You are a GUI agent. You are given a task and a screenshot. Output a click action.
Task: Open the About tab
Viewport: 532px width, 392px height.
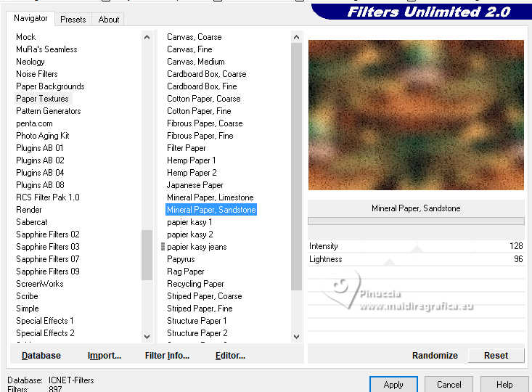(109, 20)
